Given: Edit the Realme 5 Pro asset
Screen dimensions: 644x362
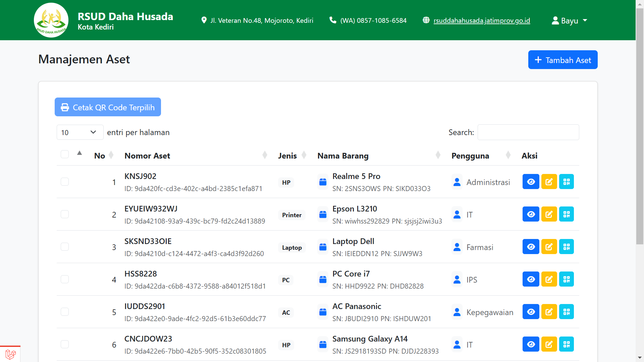Looking at the screenshot, I should 549,182.
